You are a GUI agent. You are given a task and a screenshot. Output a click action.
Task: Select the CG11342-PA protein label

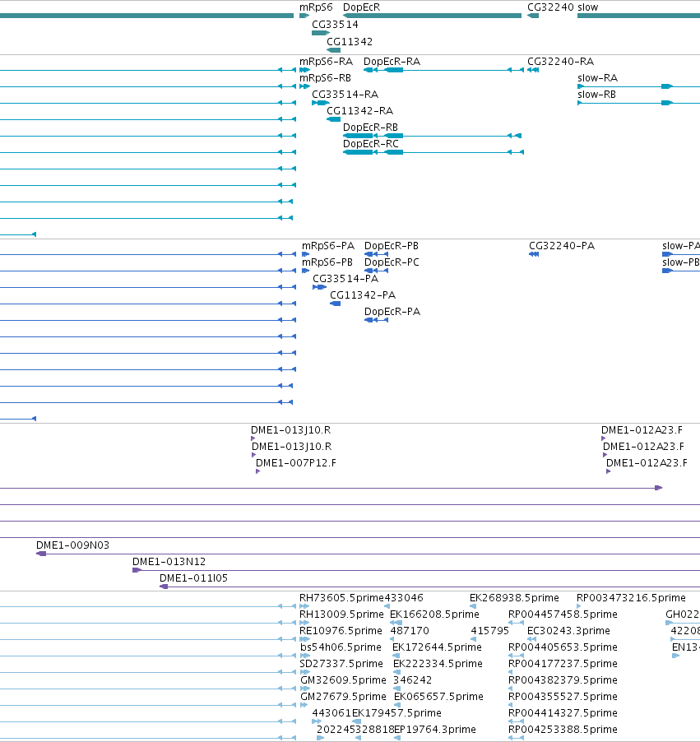tap(363, 295)
